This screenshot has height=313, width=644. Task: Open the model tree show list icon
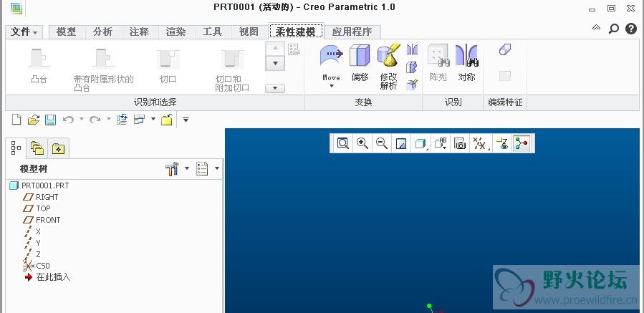202,169
